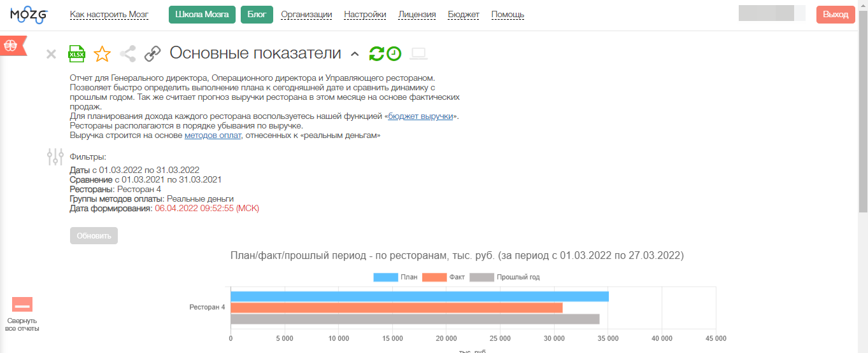Click the orange Факт bar in chart
Screen dimensions: 868x353
coord(397,308)
